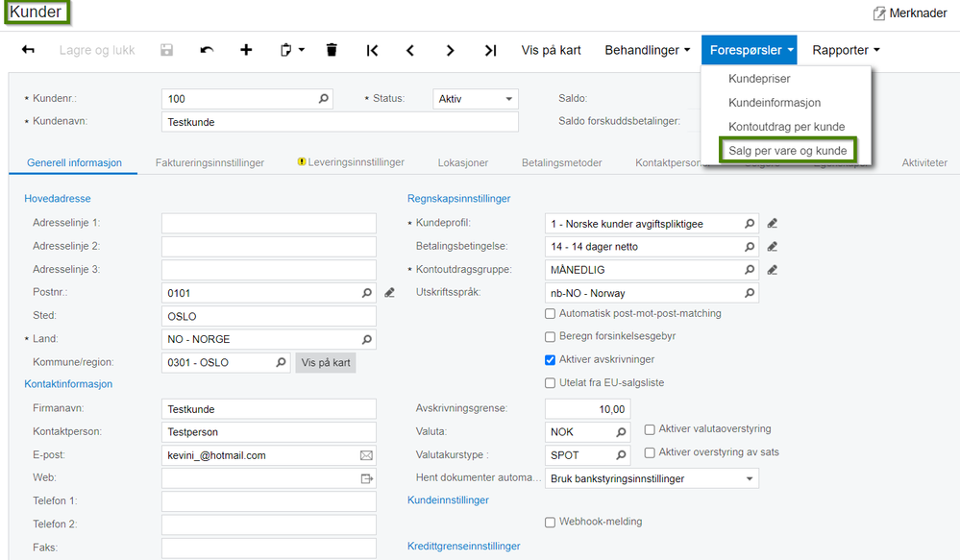960x560 pixels.
Task: Open lookup magnifier in Land field
Action: coord(367,339)
